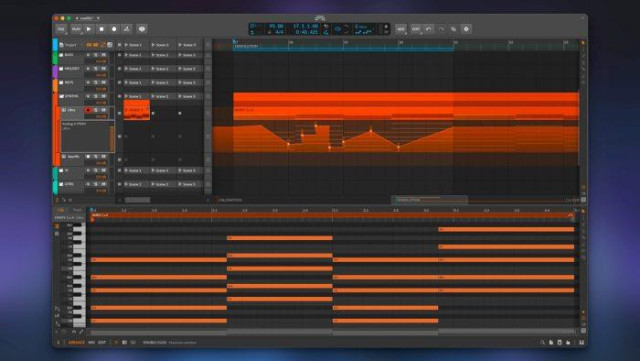640x361 pixels.
Task: Solo the STRN track
Action: click(x=96, y=184)
